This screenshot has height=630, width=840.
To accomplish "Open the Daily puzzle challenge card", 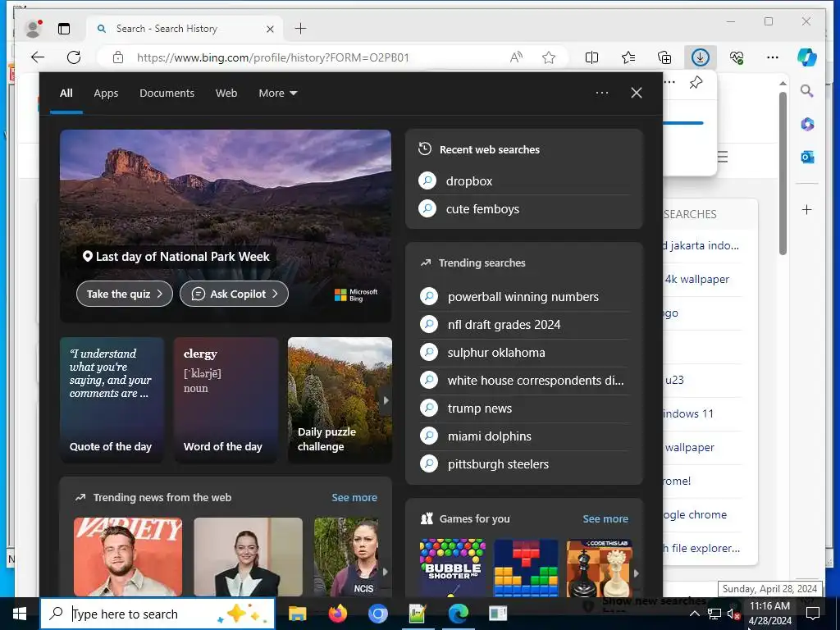I will (x=340, y=400).
